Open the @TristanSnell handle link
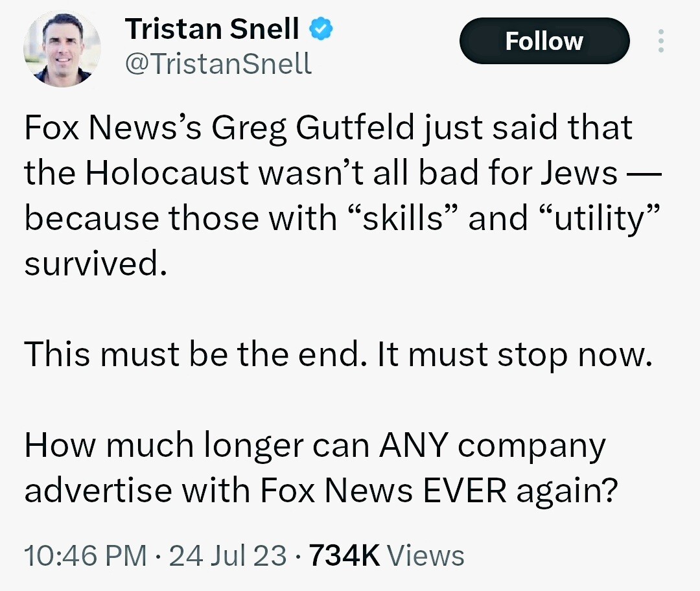Image resolution: width=700 pixels, height=591 pixels. tap(217, 64)
